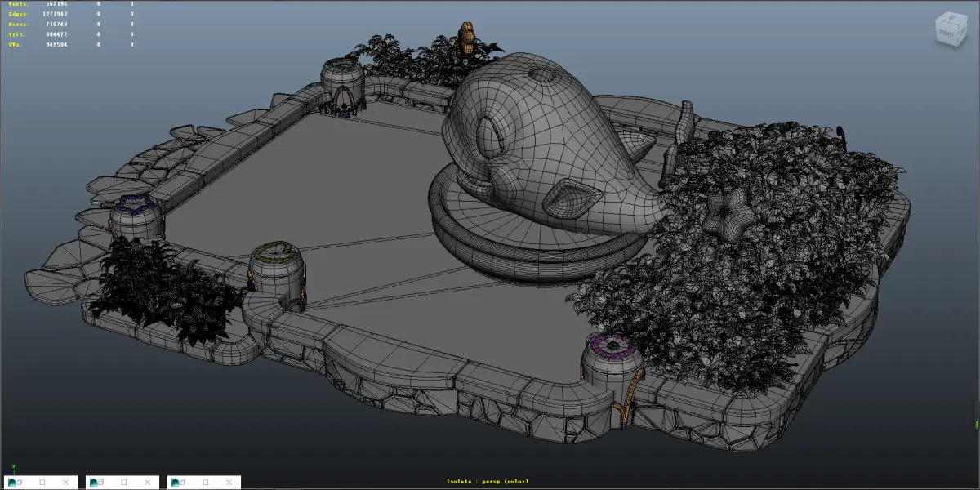Restore the middle minimized Maya window
The image size is (980, 490).
coord(101,482)
